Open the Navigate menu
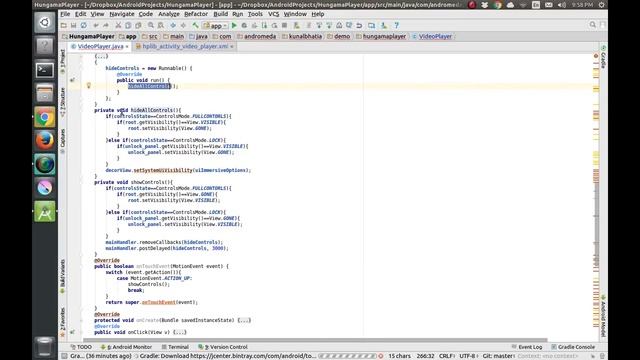This screenshot has width=640, height=360. point(122,14)
